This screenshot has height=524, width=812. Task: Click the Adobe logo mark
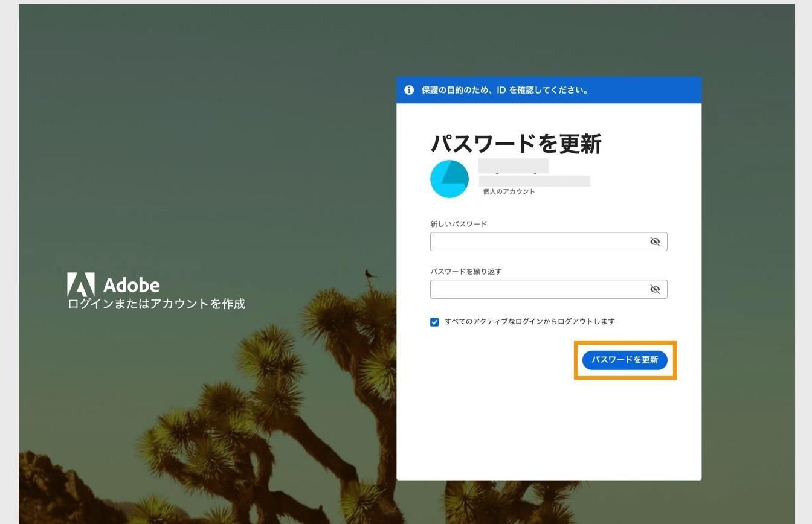pyautogui.click(x=81, y=283)
